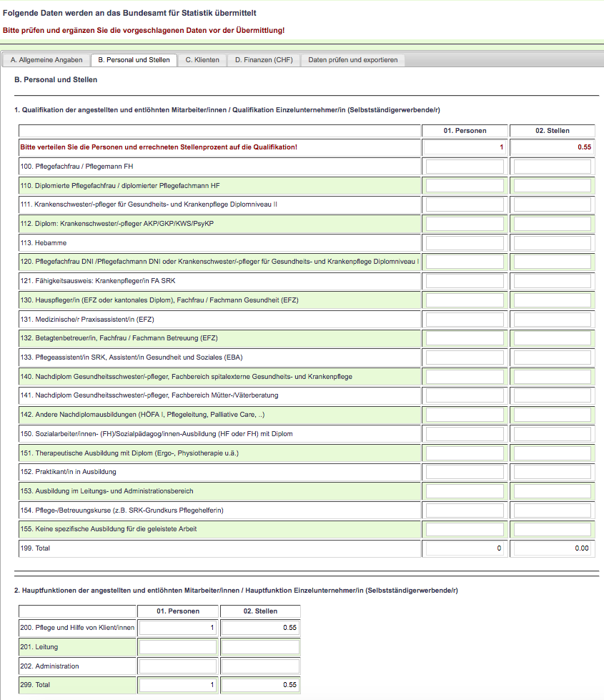Open the A. Allgemeine Angaben tab
Viewport: 604px width, 700px height.
46,60
